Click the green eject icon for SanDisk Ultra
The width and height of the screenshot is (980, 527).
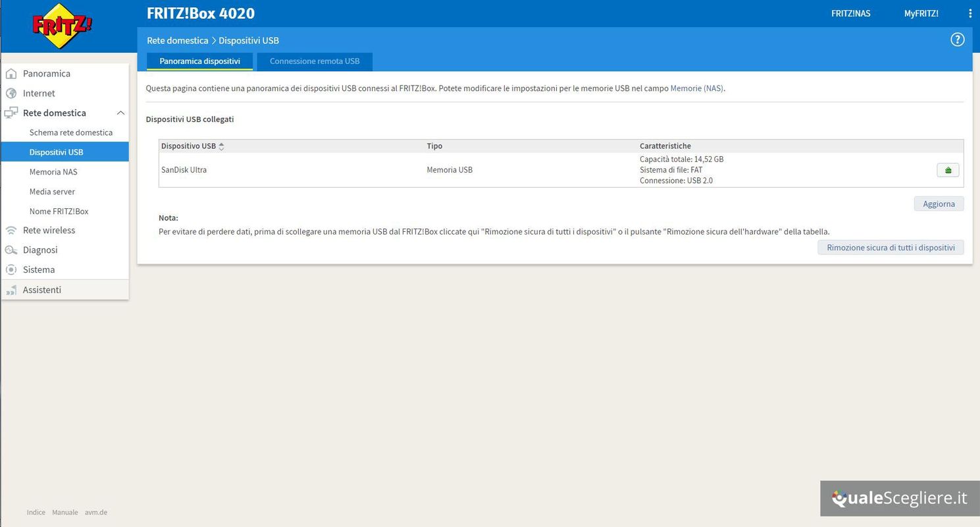pyautogui.click(x=948, y=170)
